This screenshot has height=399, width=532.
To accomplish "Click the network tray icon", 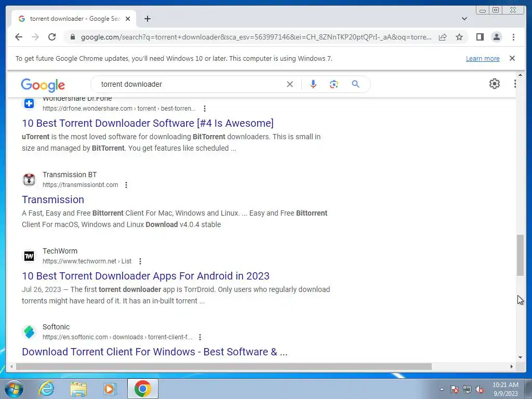I will click(467, 390).
